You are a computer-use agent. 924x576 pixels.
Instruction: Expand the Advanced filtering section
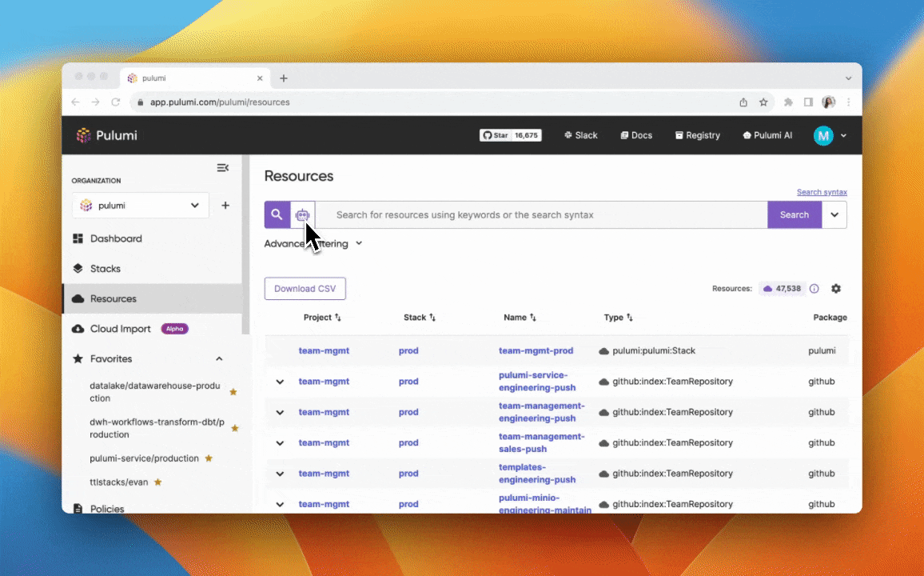(313, 243)
